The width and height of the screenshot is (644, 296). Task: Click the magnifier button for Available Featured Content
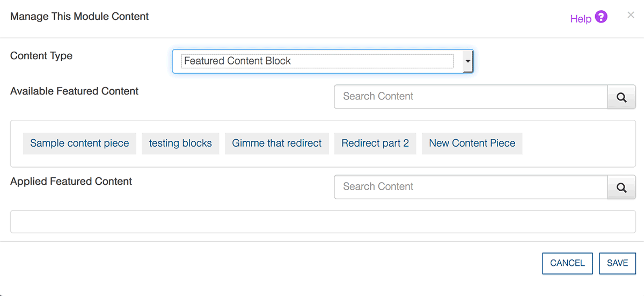(621, 97)
